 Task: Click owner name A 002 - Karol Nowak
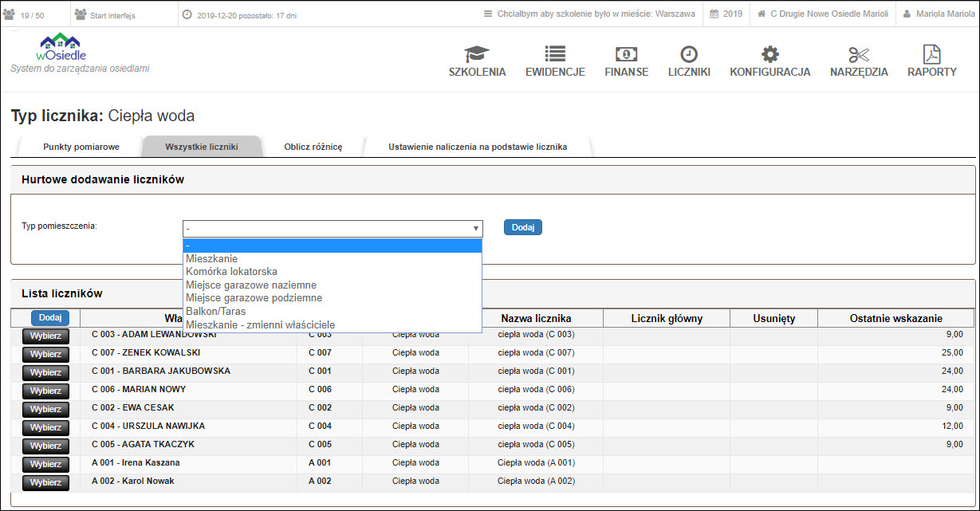tap(132, 481)
